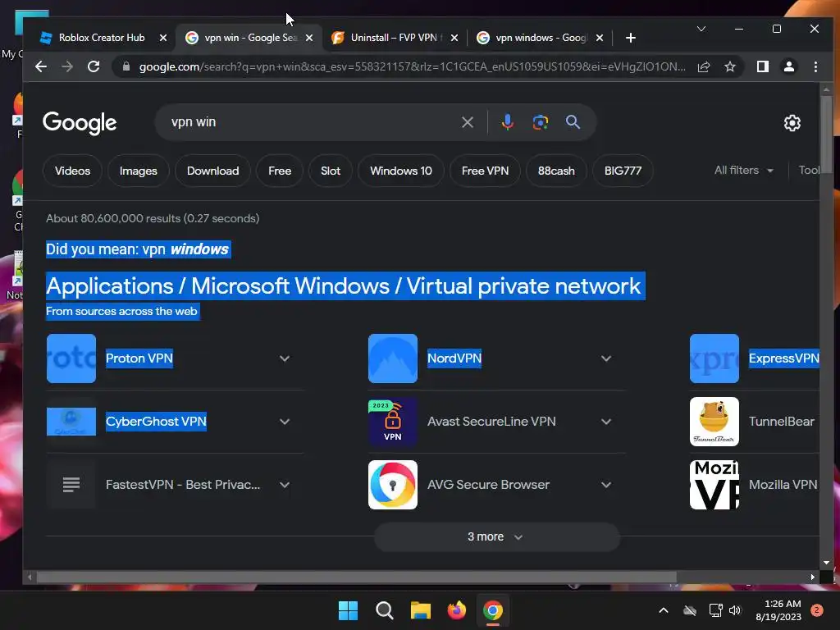
Task: Open the Chrome side panel
Action: (x=762, y=66)
